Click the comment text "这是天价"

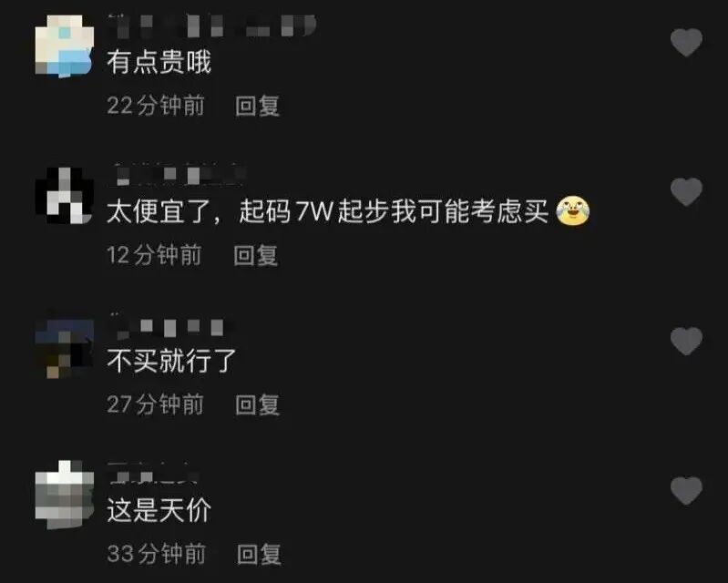click(x=159, y=510)
